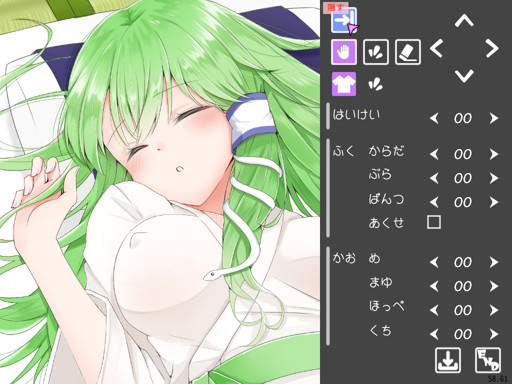
Task: Click the small droplet icon beside shirt
Action: point(376,84)
